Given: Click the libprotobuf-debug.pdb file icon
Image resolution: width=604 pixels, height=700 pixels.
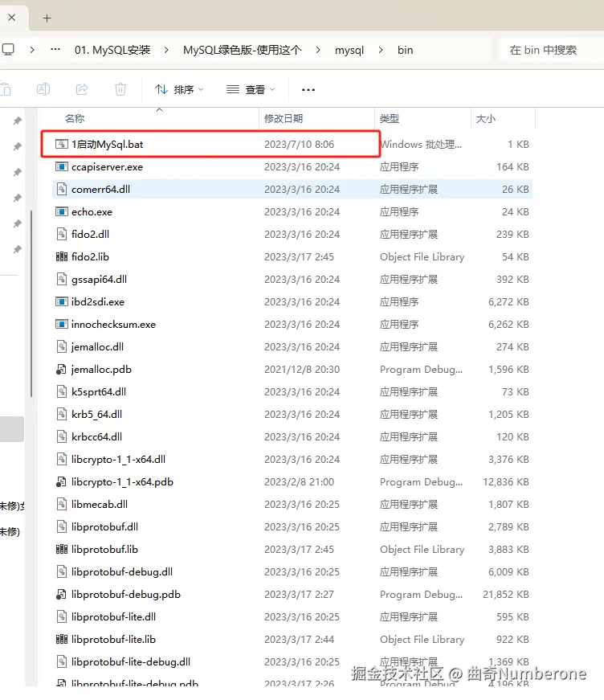Looking at the screenshot, I should click(61, 594).
